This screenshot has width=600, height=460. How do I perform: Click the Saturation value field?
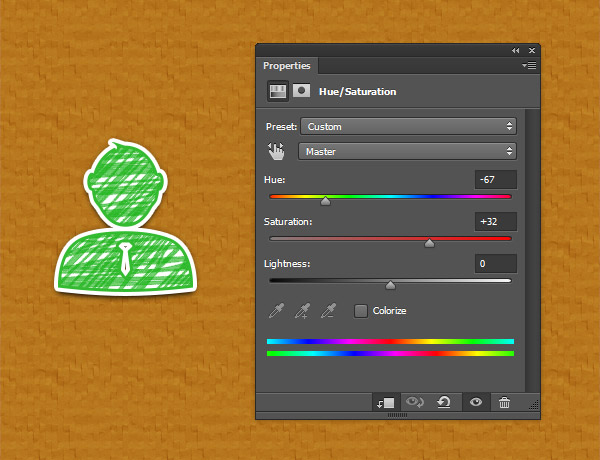point(496,222)
